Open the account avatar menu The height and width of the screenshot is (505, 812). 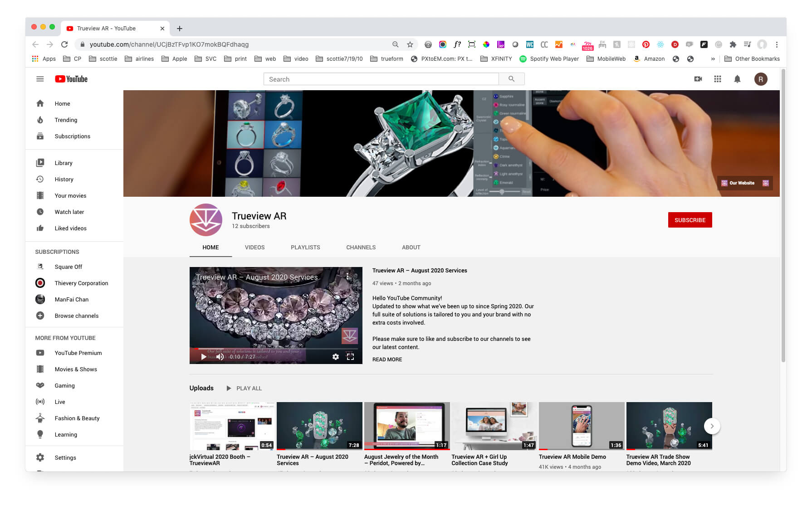click(761, 79)
